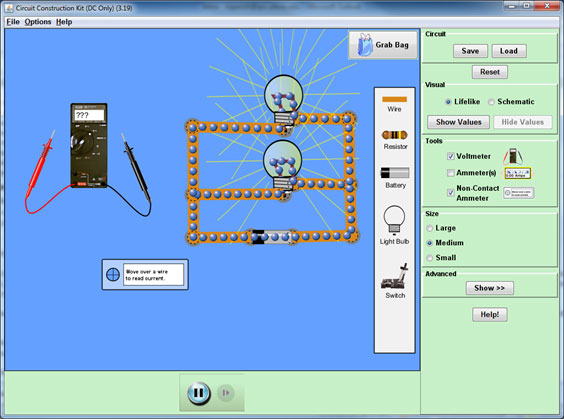Screen dimensions: 564x419
Task: Load a saved circuit
Action: [509, 51]
